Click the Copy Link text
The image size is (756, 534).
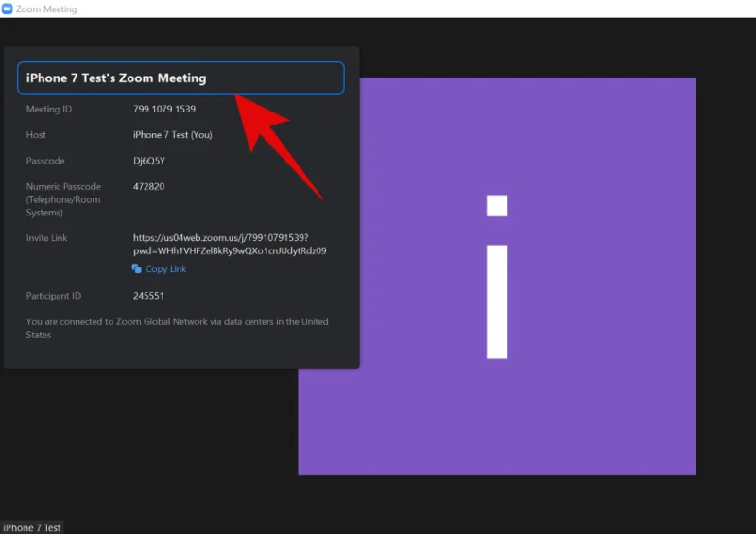(x=165, y=269)
